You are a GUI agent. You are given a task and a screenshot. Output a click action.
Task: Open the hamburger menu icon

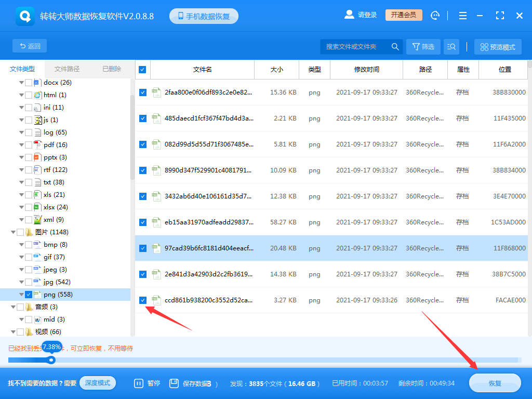coord(462,16)
